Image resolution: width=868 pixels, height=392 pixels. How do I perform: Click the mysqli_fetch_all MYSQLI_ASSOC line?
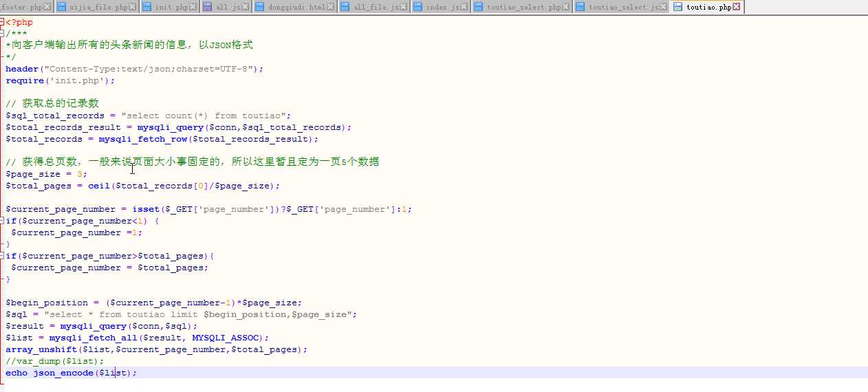(137, 338)
